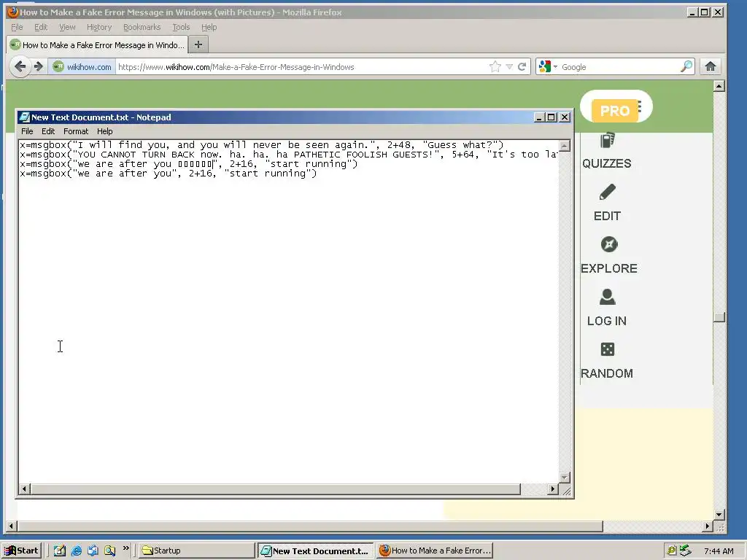Click the RANDOM label link

pos(606,373)
